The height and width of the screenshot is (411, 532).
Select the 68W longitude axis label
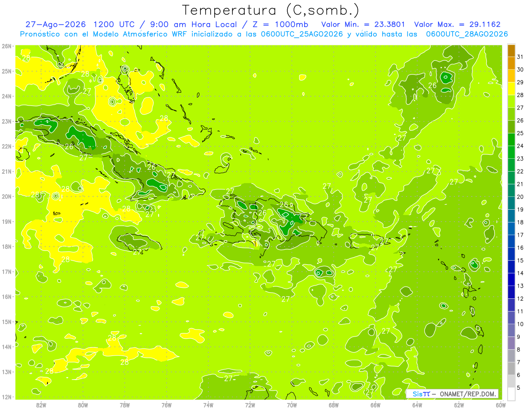(333, 405)
